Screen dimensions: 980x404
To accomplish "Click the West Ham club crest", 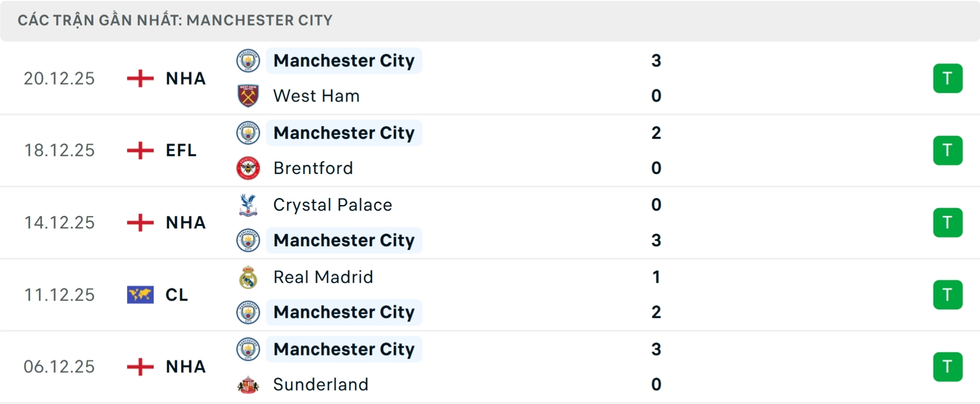I will tap(248, 96).
